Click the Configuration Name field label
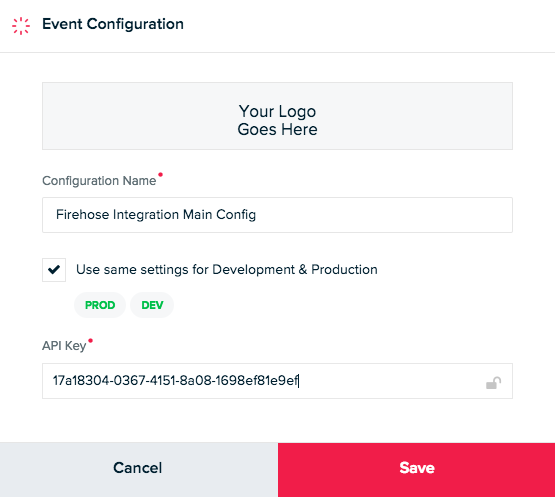This screenshot has height=497, width=555. (99, 181)
